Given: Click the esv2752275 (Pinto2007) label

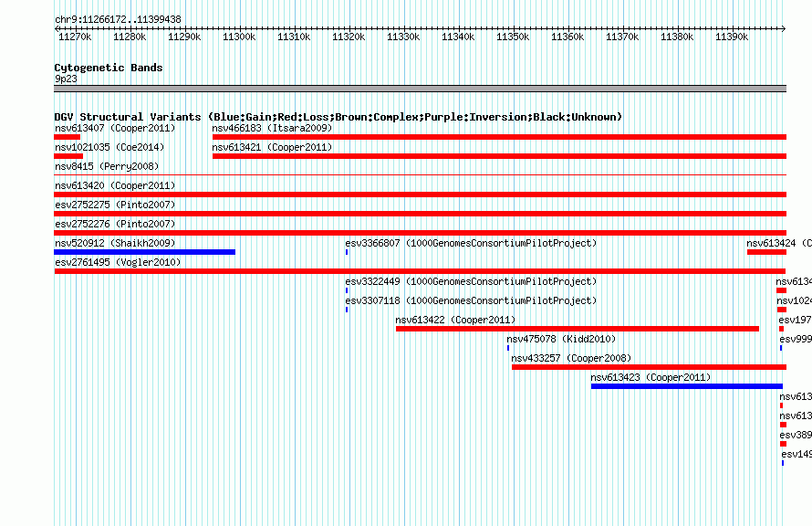Looking at the screenshot, I should pos(115,205).
